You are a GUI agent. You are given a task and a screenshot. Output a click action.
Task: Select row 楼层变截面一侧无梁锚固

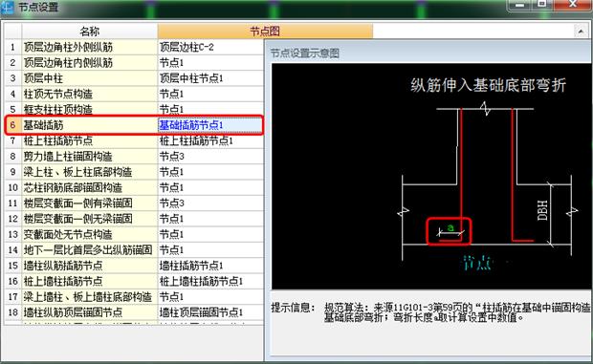(x=90, y=219)
